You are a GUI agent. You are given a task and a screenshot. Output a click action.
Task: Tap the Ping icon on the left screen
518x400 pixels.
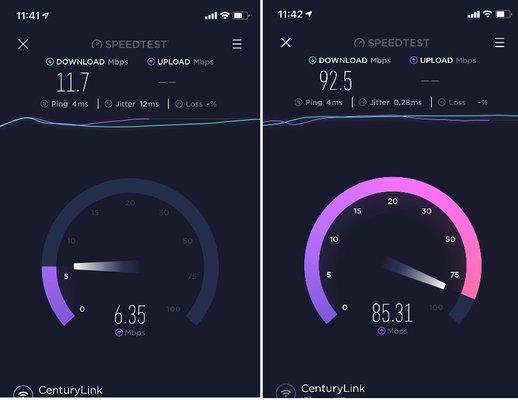[44, 104]
